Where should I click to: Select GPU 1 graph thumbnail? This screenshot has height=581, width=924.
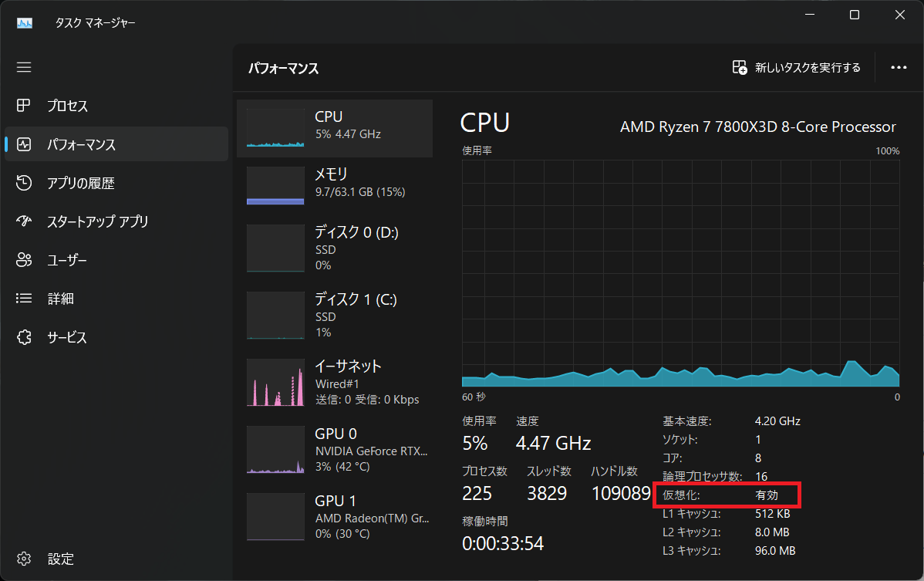[275, 517]
